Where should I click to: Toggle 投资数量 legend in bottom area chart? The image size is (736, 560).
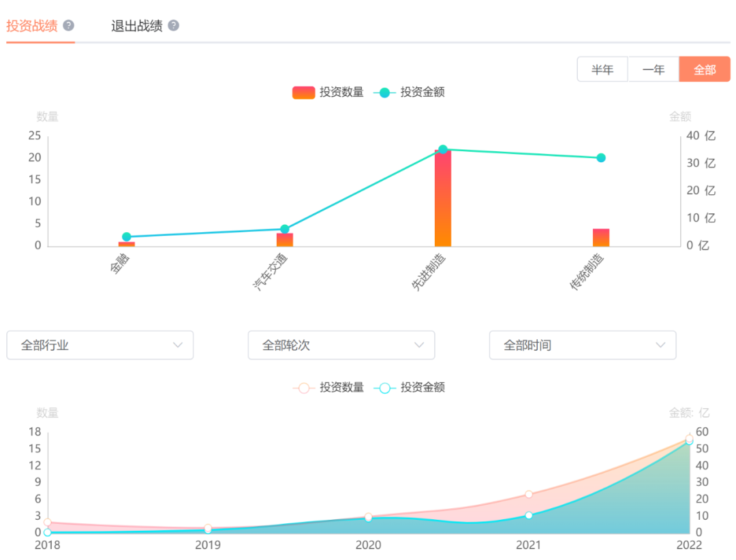click(x=328, y=388)
